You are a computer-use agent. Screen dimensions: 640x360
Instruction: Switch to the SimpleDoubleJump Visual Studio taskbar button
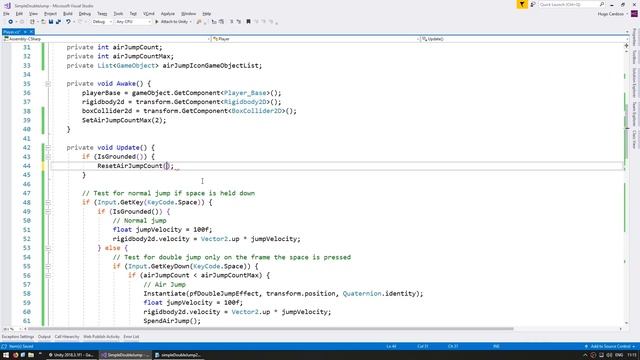click(x=125, y=355)
